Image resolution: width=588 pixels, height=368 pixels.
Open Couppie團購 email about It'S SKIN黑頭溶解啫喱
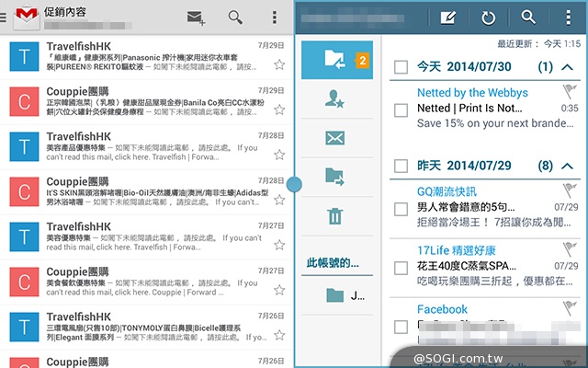tap(146, 192)
